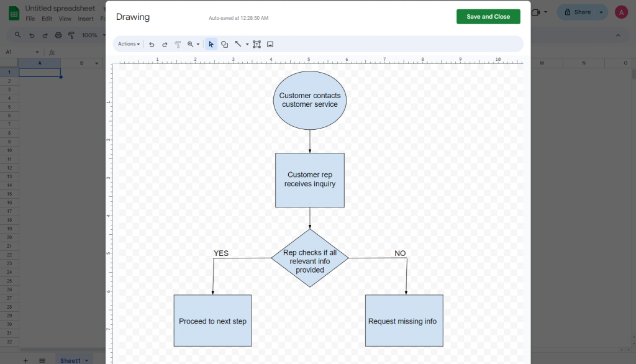Activate the Select arrow tool
The image size is (636, 364).
pyautogui.click(x=211, y=44)
